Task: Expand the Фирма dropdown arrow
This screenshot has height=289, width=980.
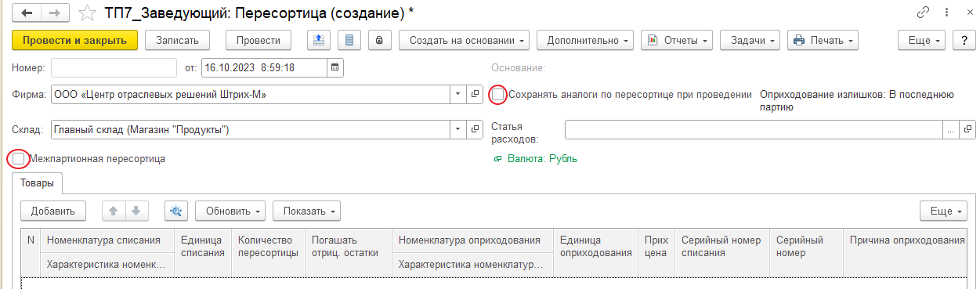Action: [459, 95]
